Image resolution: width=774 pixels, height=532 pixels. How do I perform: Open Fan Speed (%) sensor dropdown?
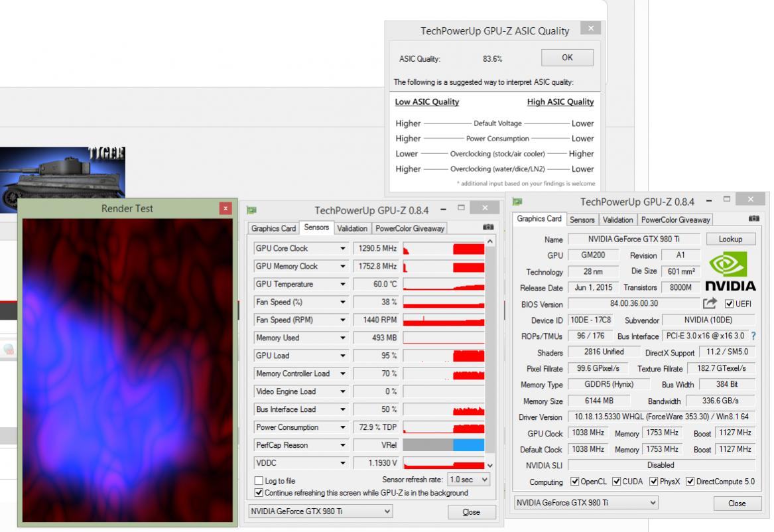point(343,302)
